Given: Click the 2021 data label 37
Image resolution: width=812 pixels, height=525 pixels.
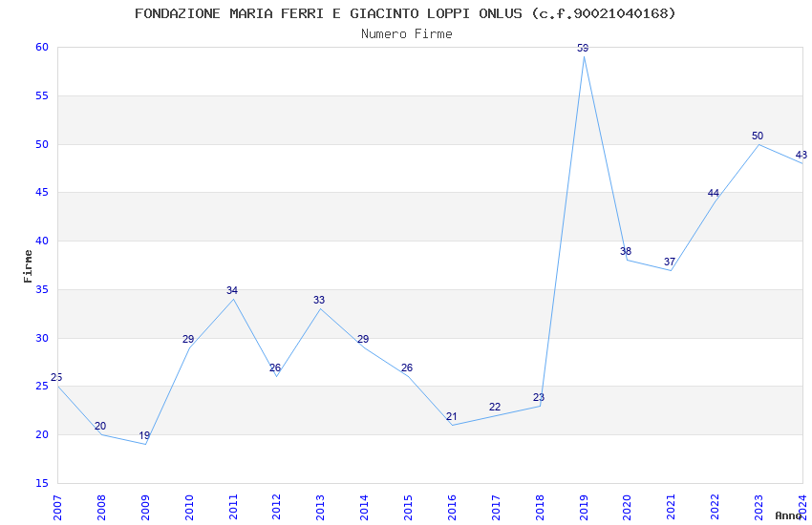Looking at the screenshot, I should (x=669, y=262).
